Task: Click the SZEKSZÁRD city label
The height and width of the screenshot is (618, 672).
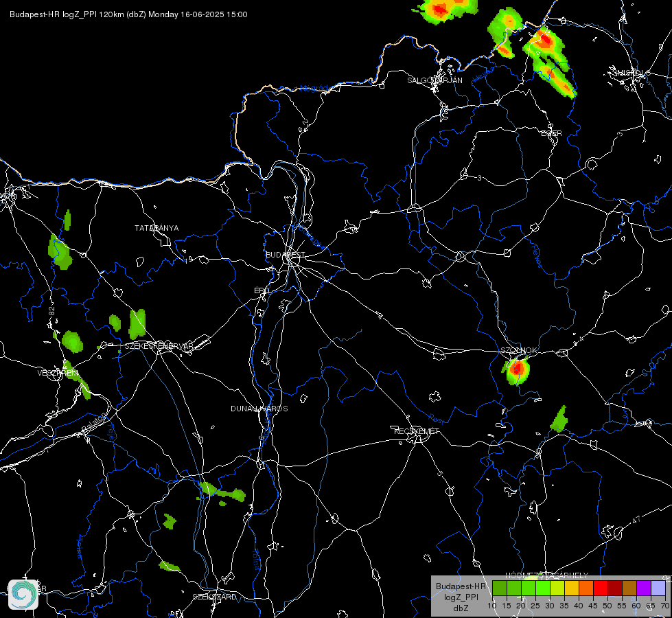Action: 214,597
